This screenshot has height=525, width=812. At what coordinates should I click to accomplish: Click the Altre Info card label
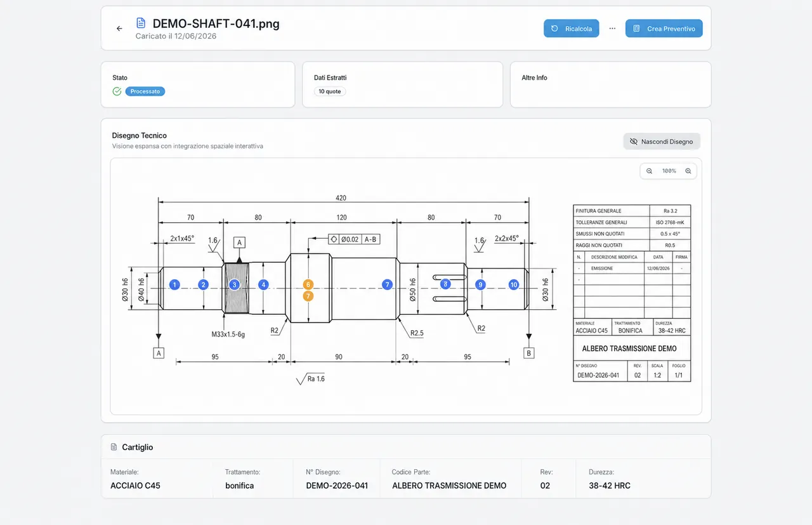(x=534, y=77)
